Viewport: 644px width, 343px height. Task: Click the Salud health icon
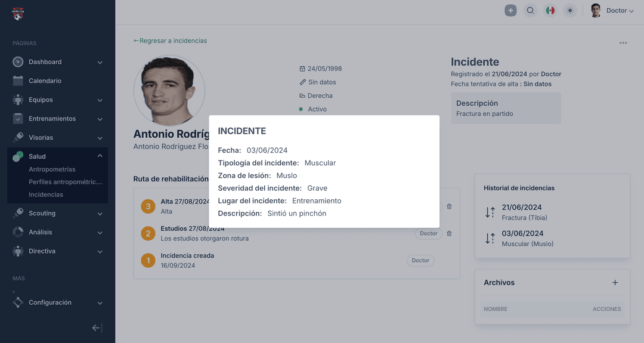[18, 156]
